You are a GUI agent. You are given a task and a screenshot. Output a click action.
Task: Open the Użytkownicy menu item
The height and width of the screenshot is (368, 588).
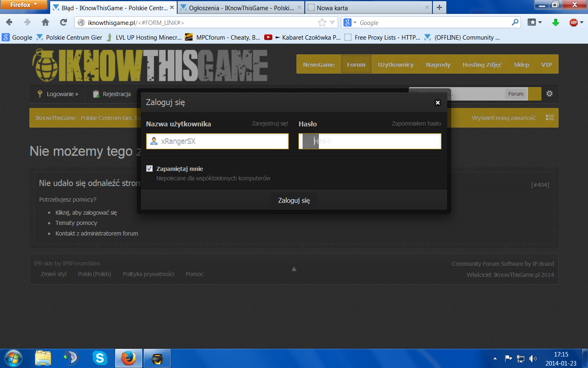point(395,65)
